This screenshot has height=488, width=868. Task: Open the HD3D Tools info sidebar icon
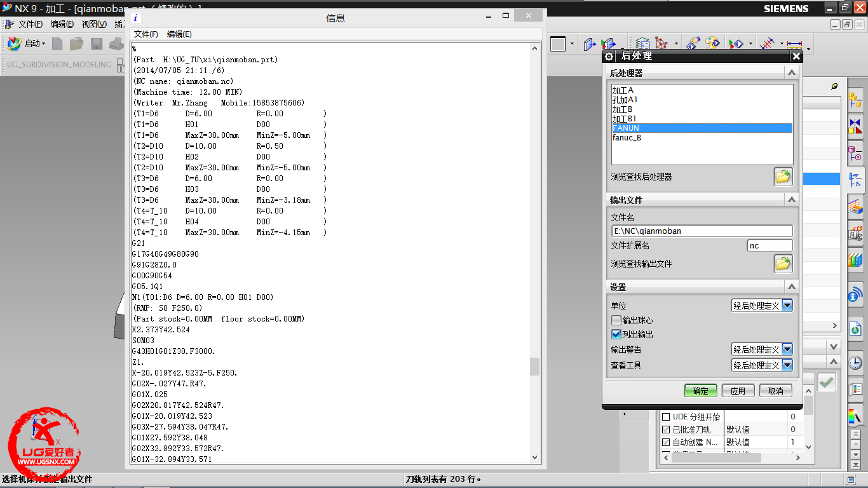click(855, 295)
